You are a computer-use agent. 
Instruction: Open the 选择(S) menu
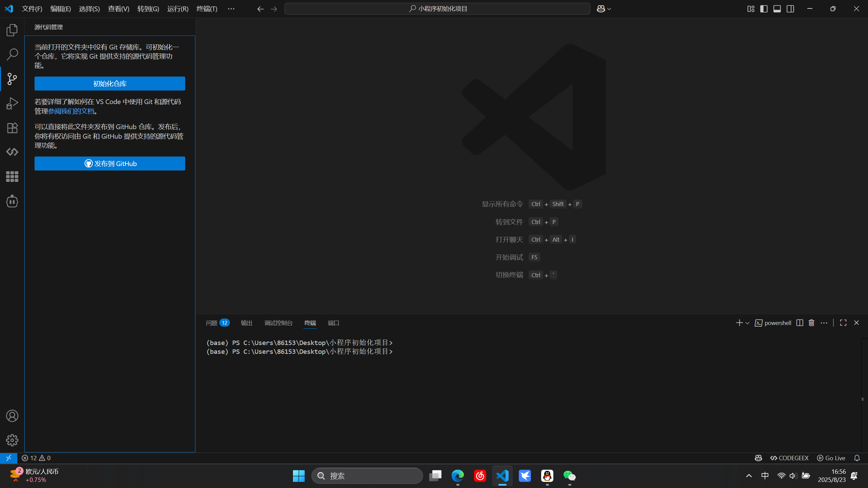pyautogui.click(x=90, y=9)
